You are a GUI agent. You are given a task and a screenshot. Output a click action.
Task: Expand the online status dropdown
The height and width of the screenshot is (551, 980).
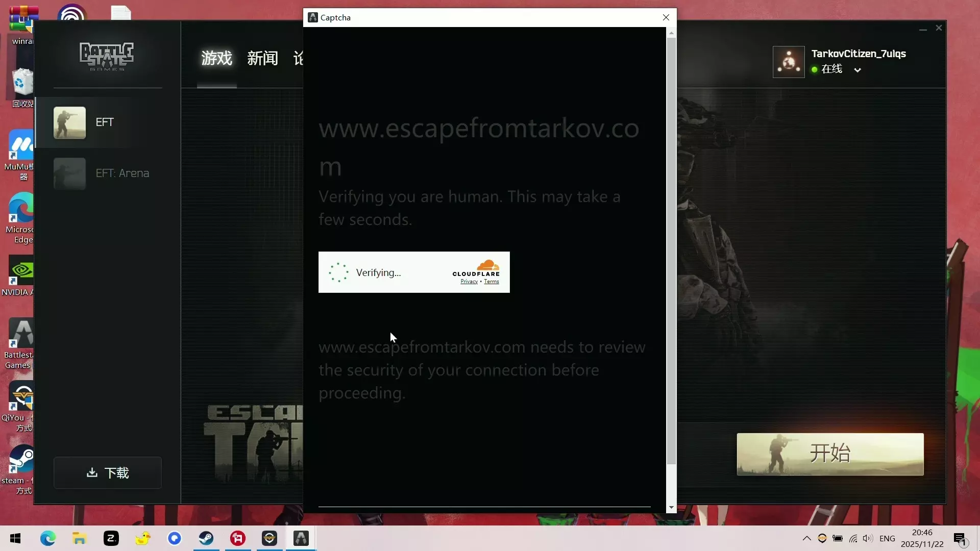pos(857,70)
